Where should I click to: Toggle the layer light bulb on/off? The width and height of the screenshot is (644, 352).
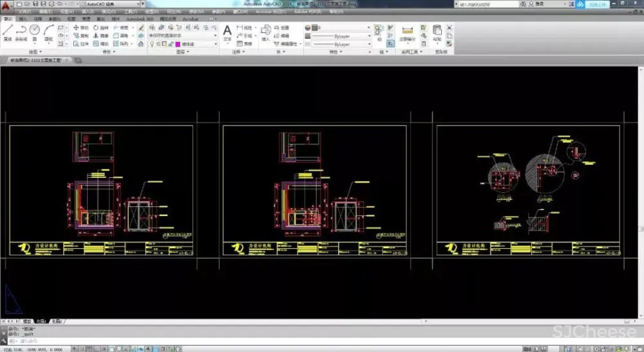[152, 44]
